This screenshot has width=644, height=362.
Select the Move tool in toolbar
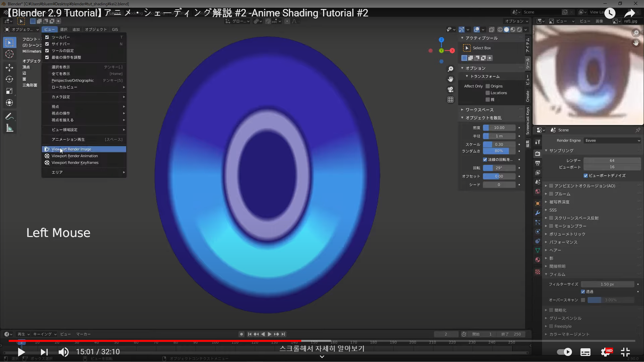9,67
